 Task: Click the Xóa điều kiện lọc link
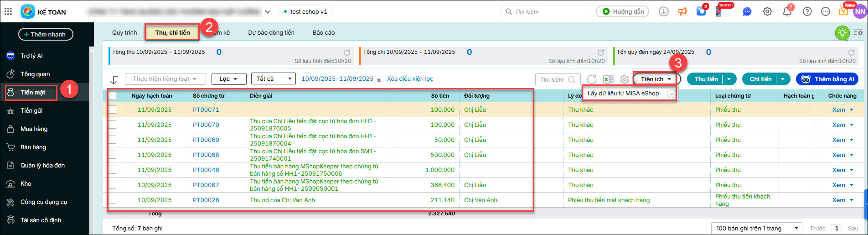(x=410, y=79)
